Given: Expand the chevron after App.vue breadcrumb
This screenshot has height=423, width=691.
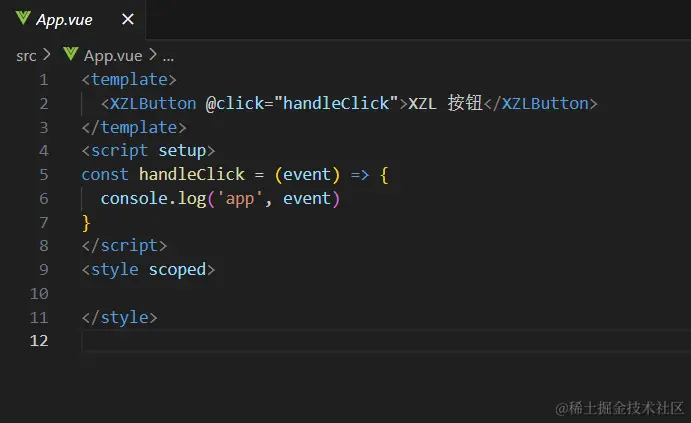Looking at the screenshot, I should coord(152,55).
